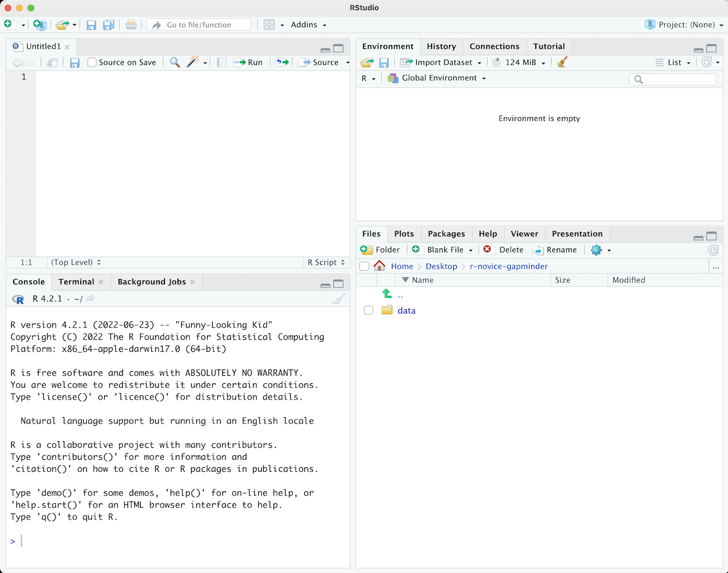Run the current line with the Run button
Image resolution: width=728 pixels, height=573 pixels.
click(x=248, y=63)
